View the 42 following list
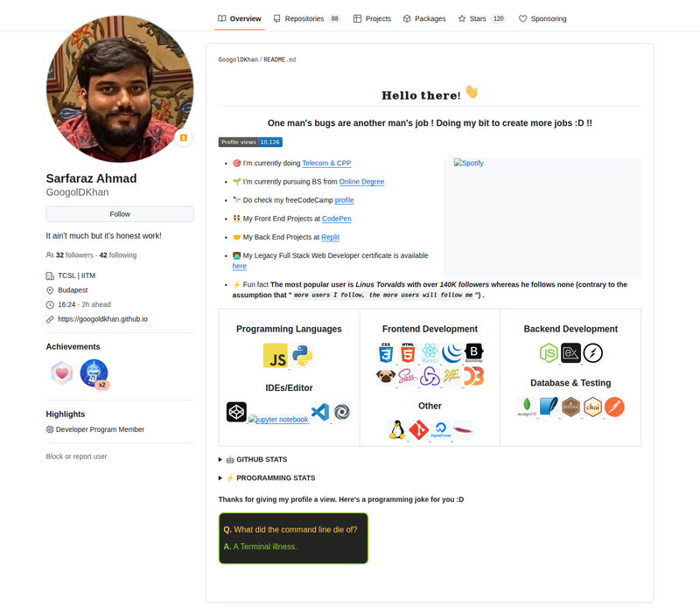Viewport: 700px width, 613px height. 118,255
